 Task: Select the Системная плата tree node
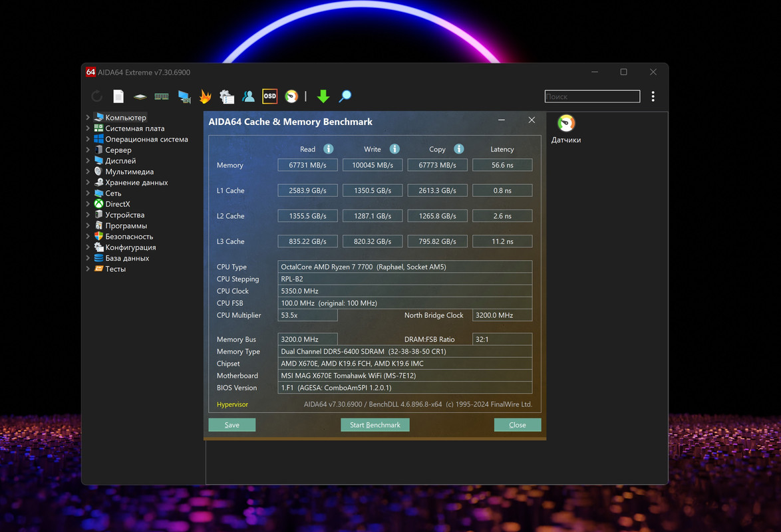pos(134,128)
